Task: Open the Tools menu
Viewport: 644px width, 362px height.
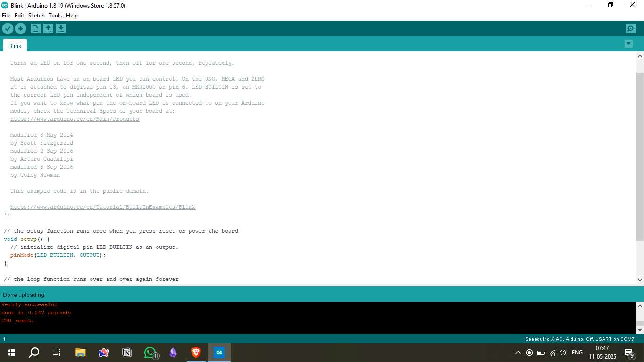Action: coord(55,16)
